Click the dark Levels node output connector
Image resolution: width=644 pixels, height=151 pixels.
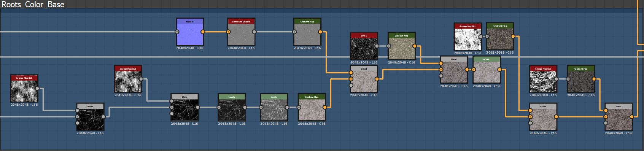coord(245,108)
